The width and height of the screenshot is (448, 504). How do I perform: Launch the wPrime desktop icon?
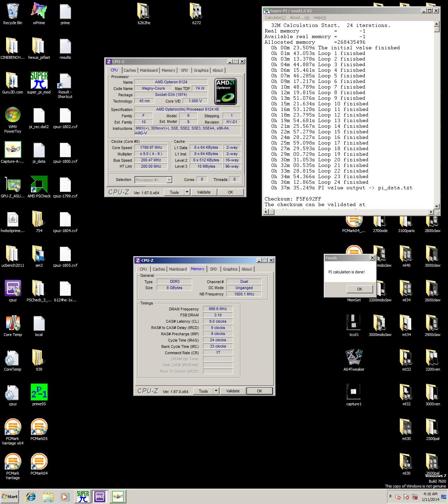(39, 14)
